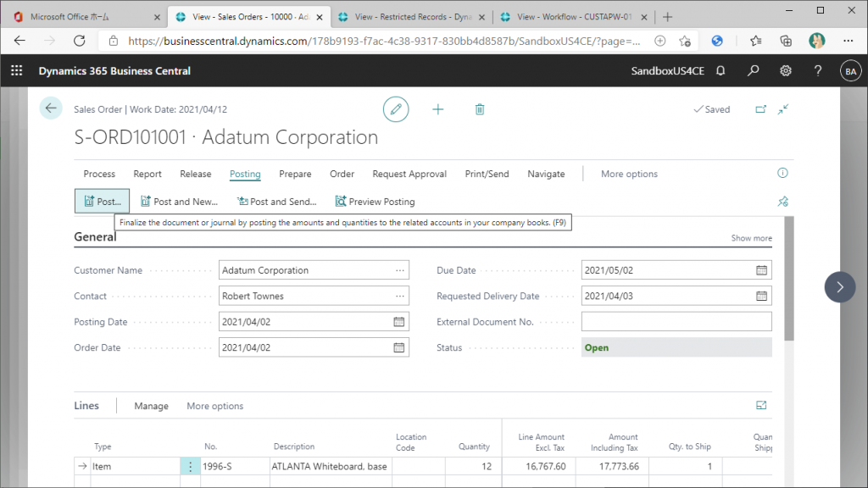Click the External Document No. field
Screen dimensions: 868x488
click(676, 322)
